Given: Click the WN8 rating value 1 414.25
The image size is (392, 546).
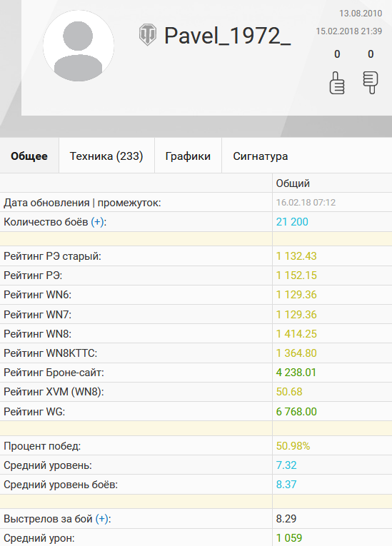Looking at the screenshot, I should [x=296, y=334].
